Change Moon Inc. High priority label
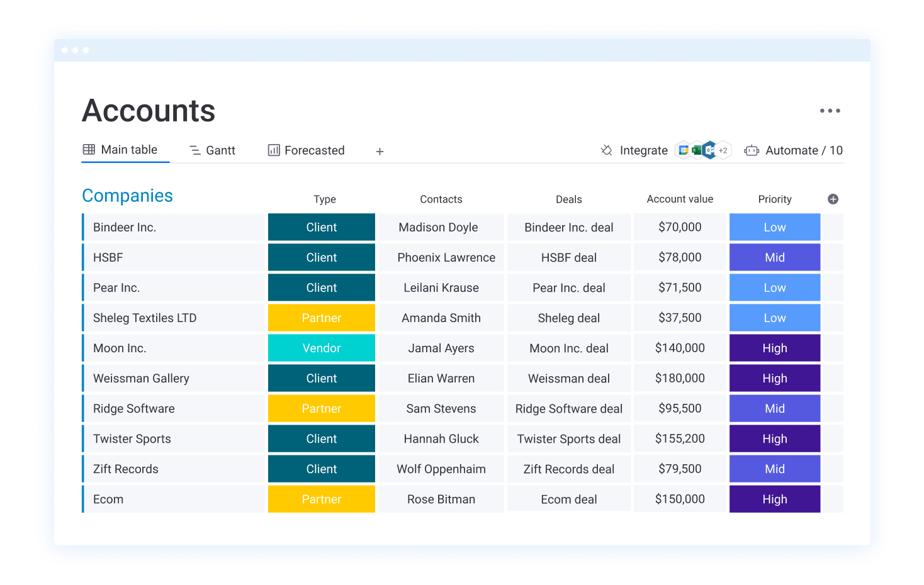Viewport: 924px width, 585px height. pyautogui.click(x=775, y=348)
